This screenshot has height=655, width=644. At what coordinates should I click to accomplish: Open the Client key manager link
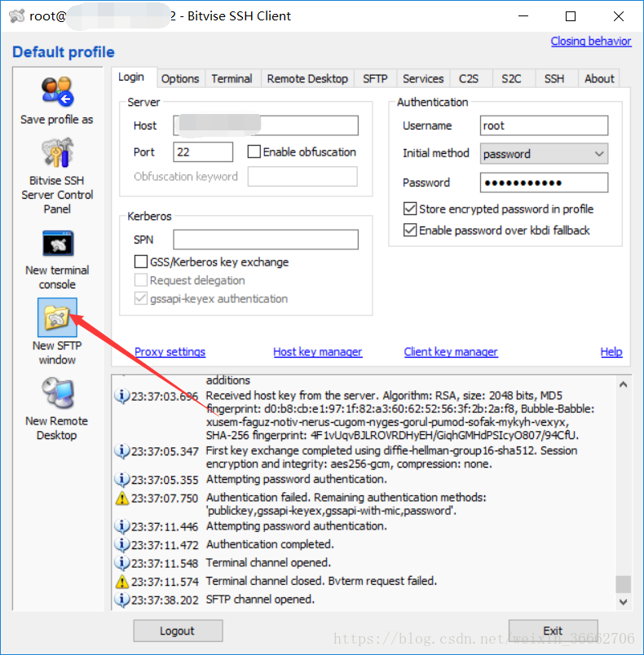tap(451, 352)
